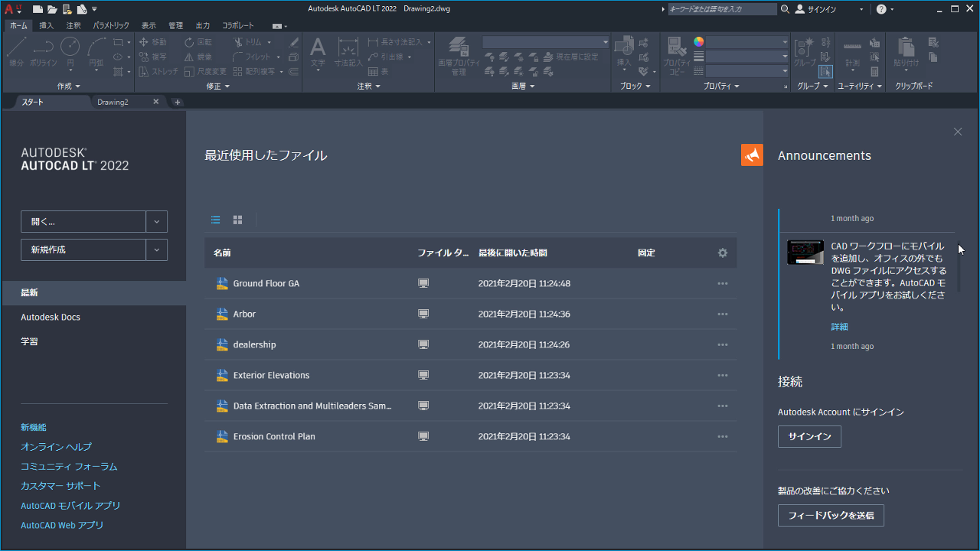Expand the Annotation (注釈) panel
The image size is (980, 551).
368,86
